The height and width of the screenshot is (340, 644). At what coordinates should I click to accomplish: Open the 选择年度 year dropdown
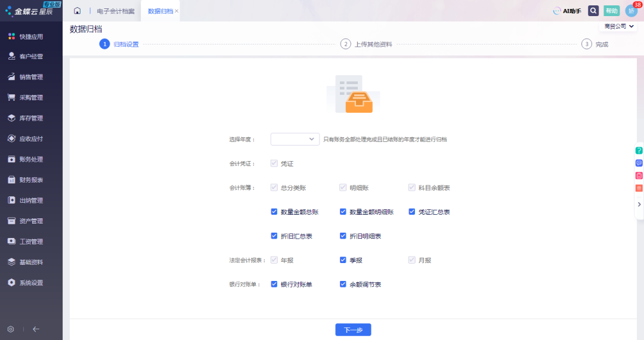click(x=295, y=139)
